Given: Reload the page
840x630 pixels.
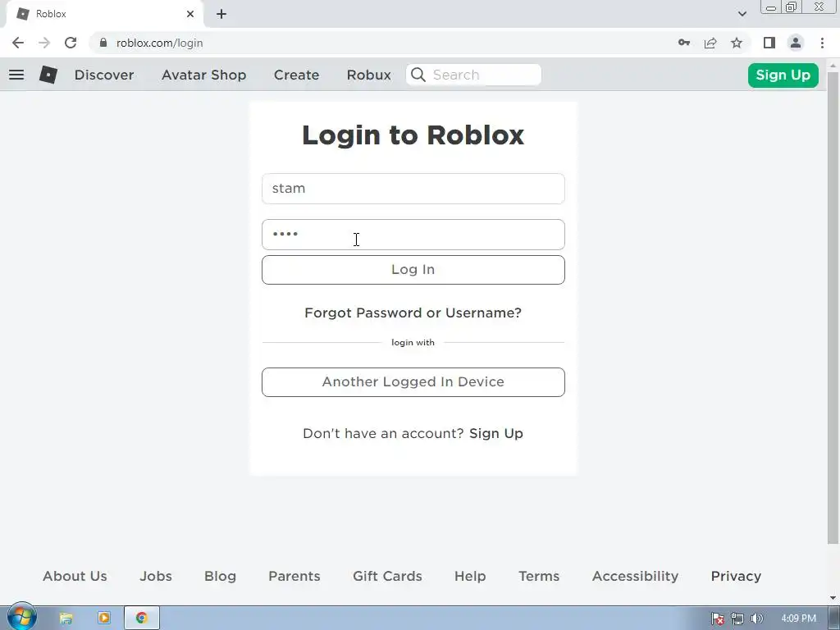Looking at the screenshot, I should point(71,43).
